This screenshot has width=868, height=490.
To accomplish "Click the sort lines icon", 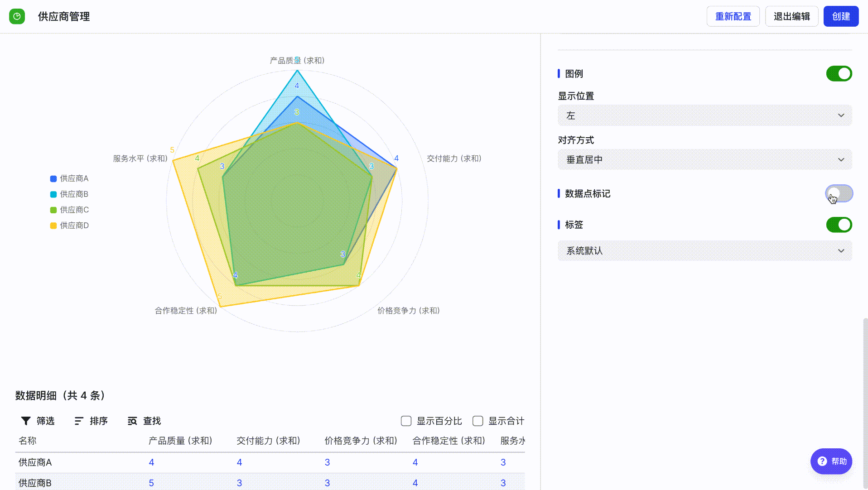I will point(79,421).
